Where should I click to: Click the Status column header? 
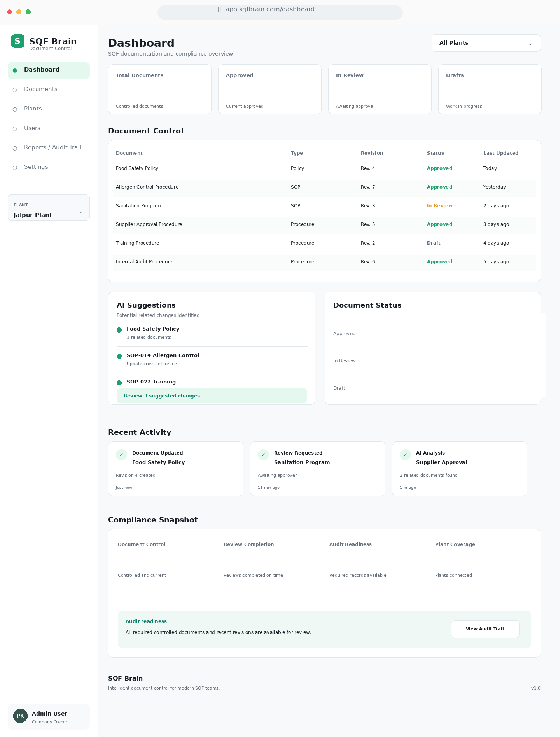click(x=435, y=153)
